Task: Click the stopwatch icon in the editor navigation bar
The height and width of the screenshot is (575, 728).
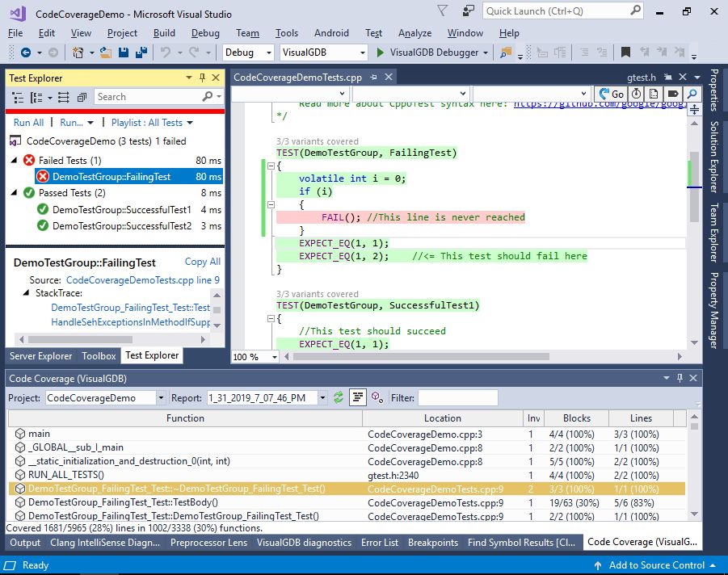Action: click(636, 94)
